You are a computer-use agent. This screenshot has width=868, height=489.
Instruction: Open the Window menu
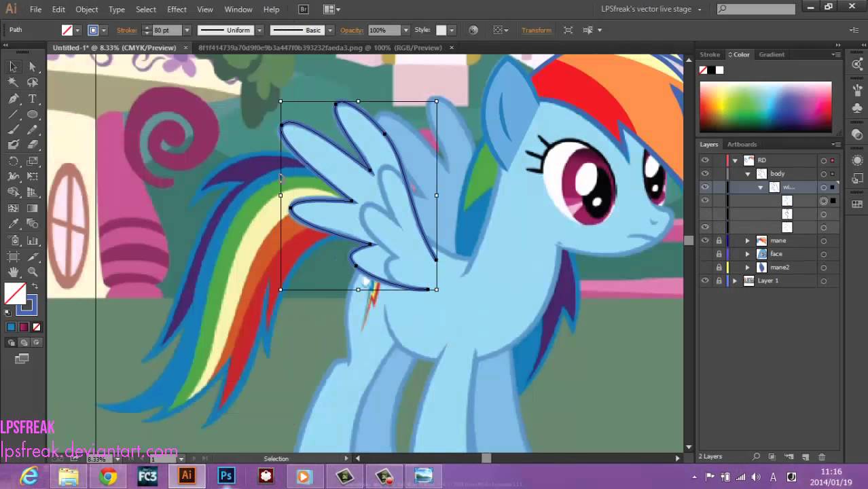click(238, 10)
